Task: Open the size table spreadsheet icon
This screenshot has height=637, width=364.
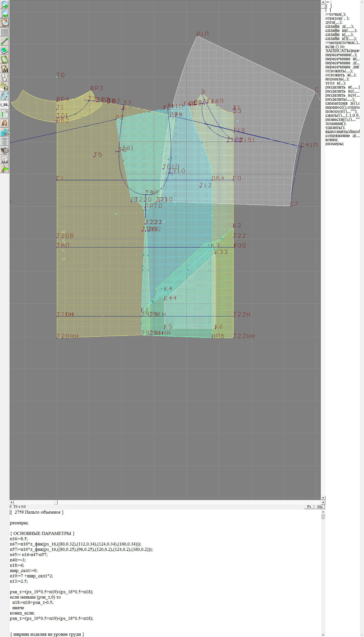Action: [x=5, y=114]
